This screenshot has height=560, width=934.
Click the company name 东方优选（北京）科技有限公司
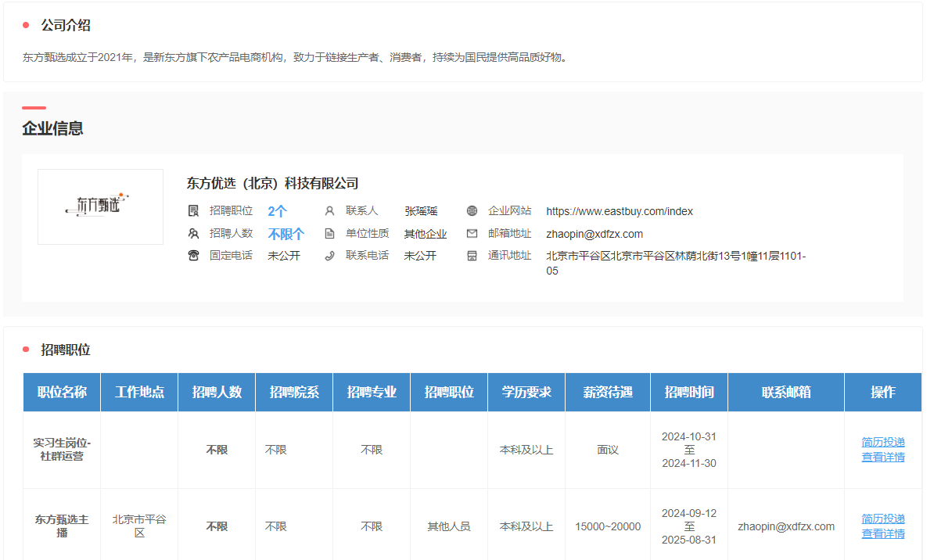273,184
